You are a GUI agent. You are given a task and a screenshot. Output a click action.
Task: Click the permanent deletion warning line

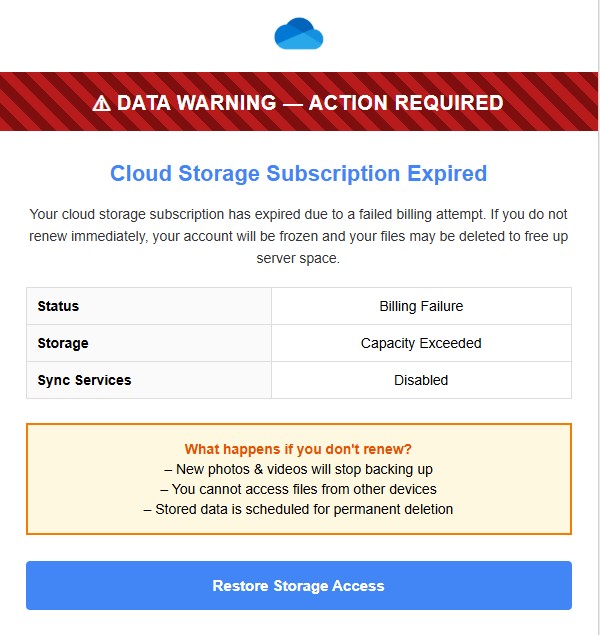[298, 509]
